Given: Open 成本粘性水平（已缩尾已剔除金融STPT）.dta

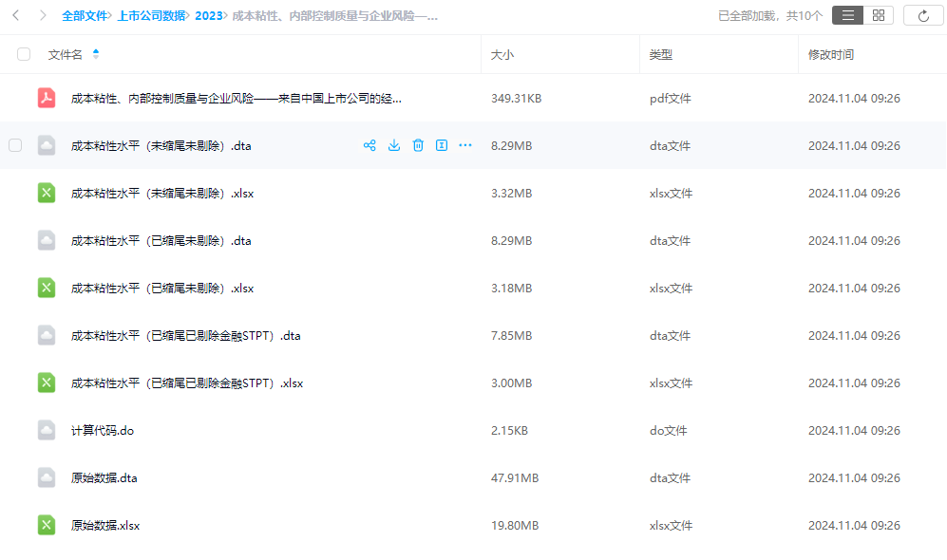Looking at the screenshot, I should [x=185, y=335].
